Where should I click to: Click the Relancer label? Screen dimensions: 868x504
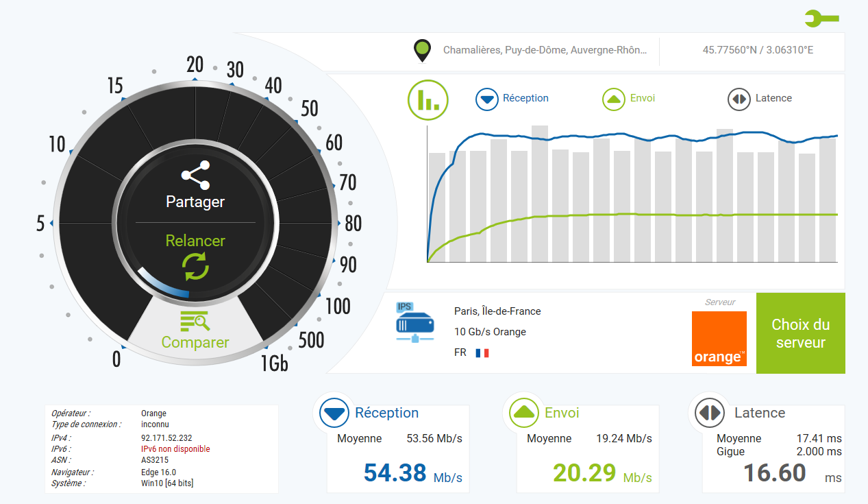pos(195,241)
